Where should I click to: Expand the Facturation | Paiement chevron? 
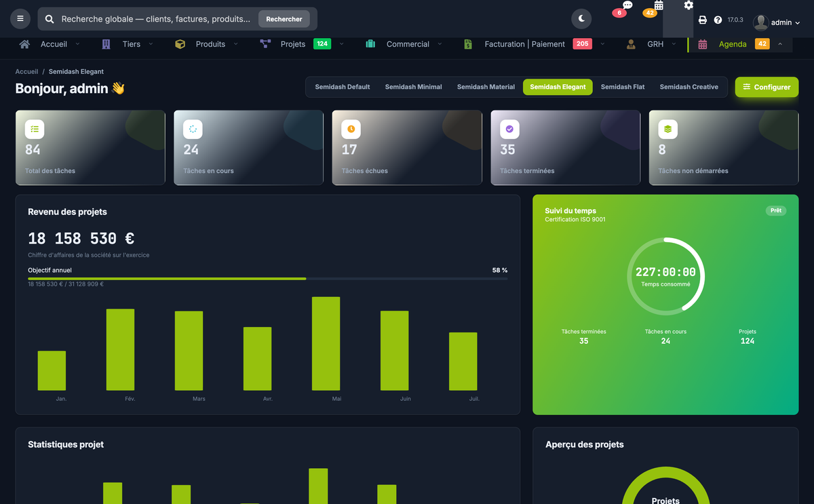coord(602,44)
